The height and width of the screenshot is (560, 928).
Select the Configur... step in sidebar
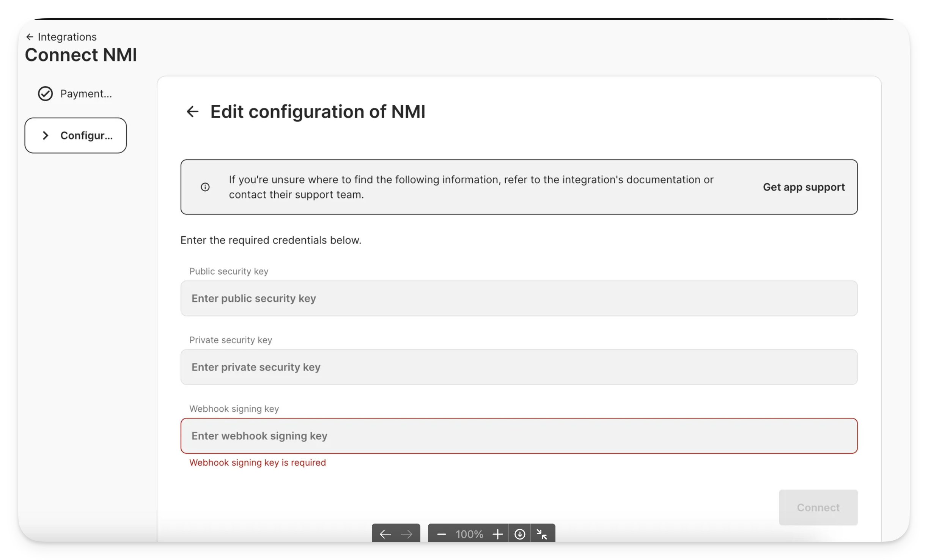pyautogui.click(x=75, y=135)
